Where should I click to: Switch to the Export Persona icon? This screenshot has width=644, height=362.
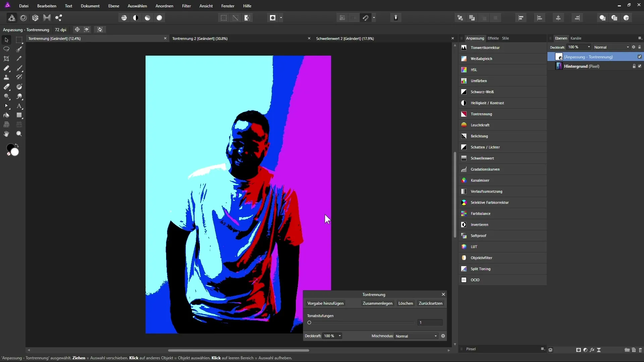tap(59, 18)
